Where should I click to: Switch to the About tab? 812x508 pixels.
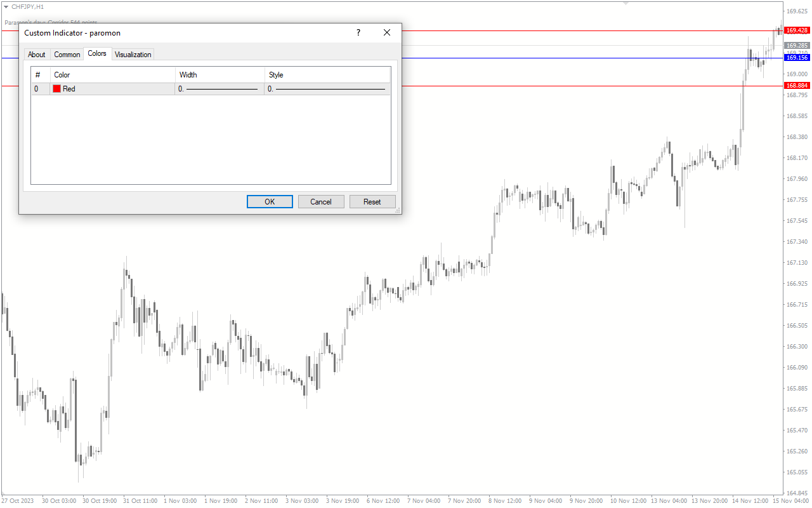click(x=37, y=55)
